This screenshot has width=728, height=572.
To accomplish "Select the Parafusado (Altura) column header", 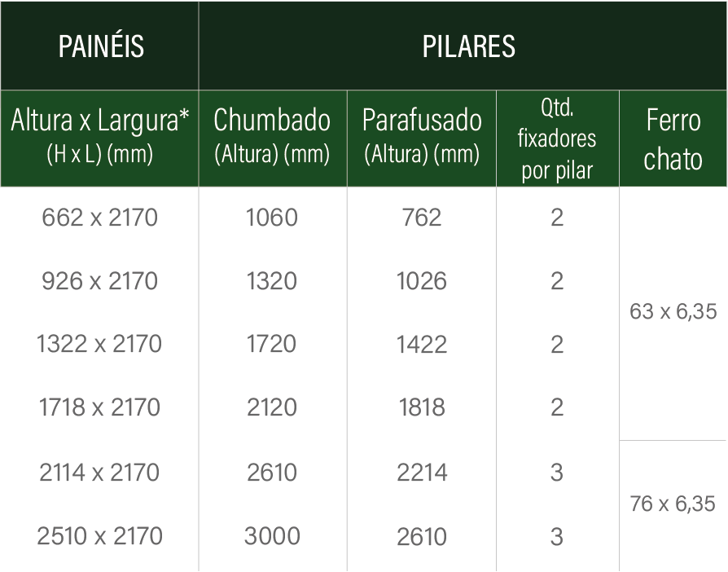I will tap(422, 139).
